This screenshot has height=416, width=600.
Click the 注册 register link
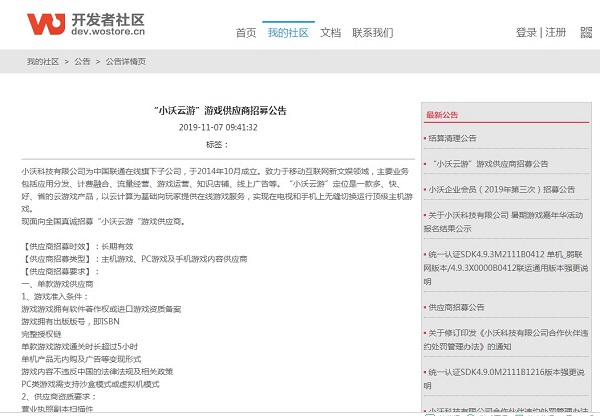point(557,32)
